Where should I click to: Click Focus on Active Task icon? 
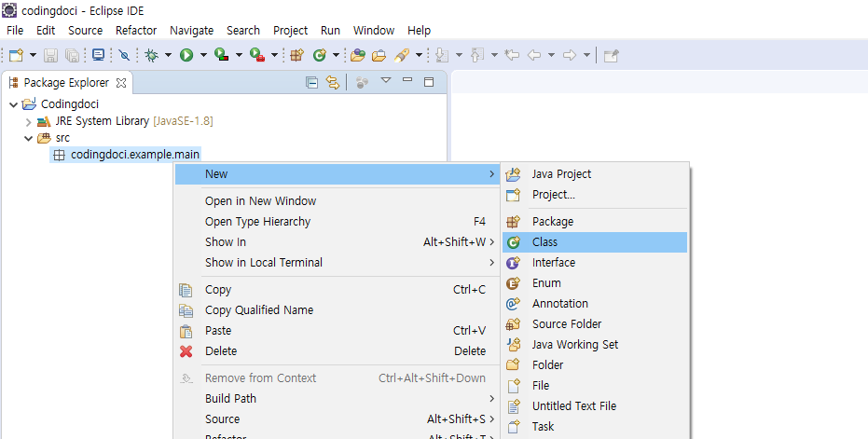pos(362,82)
